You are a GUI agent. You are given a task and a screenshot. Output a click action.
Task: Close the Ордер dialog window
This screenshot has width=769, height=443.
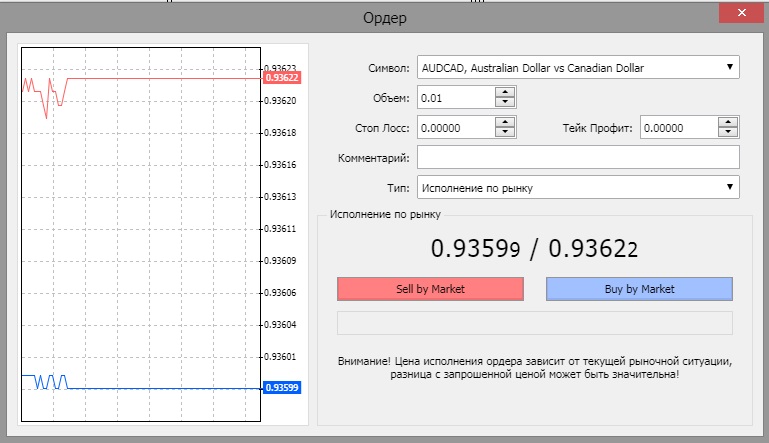(x=741, y=14)
